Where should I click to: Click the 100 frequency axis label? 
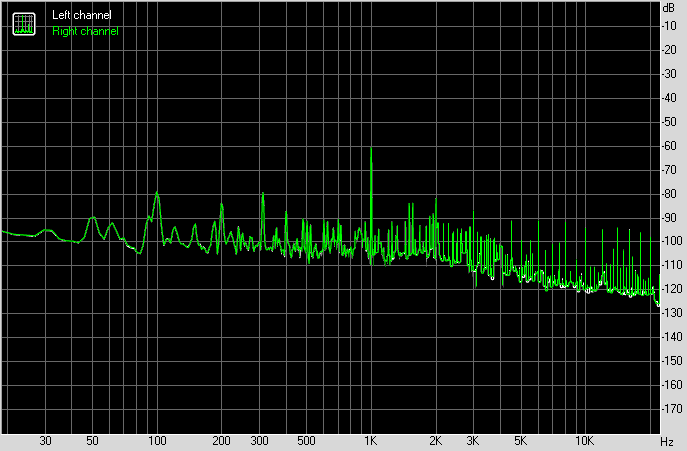point(157,440)
